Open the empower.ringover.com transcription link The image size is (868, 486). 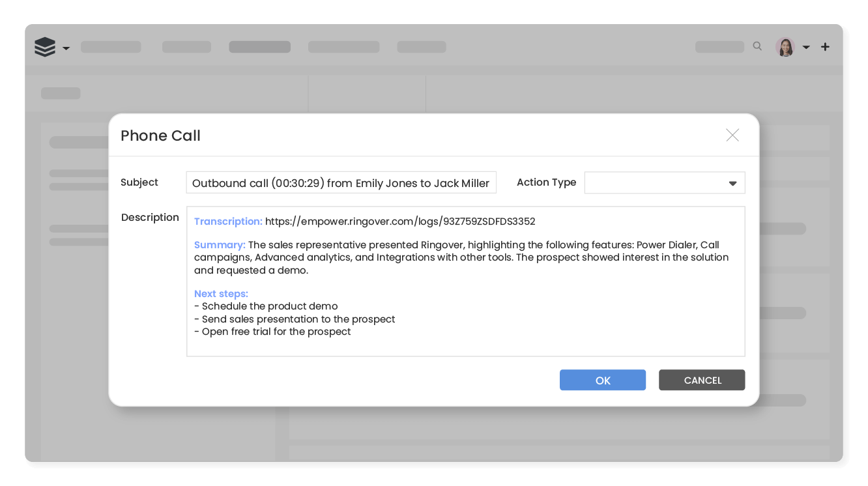pyautogui.click(x=400, y=222)
